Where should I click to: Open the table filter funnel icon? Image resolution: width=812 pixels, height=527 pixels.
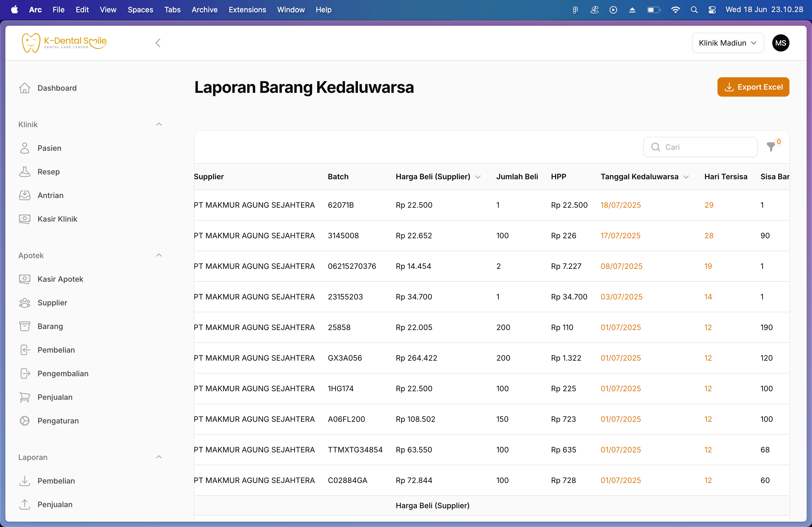771,147
